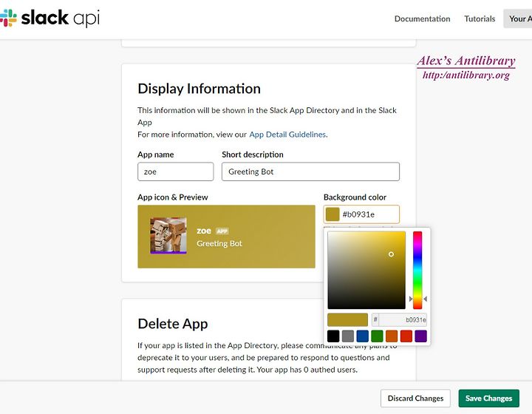This screenshot has width=532, height=414.
Task: Click the Discard Changes button
Action: (415, 398)
